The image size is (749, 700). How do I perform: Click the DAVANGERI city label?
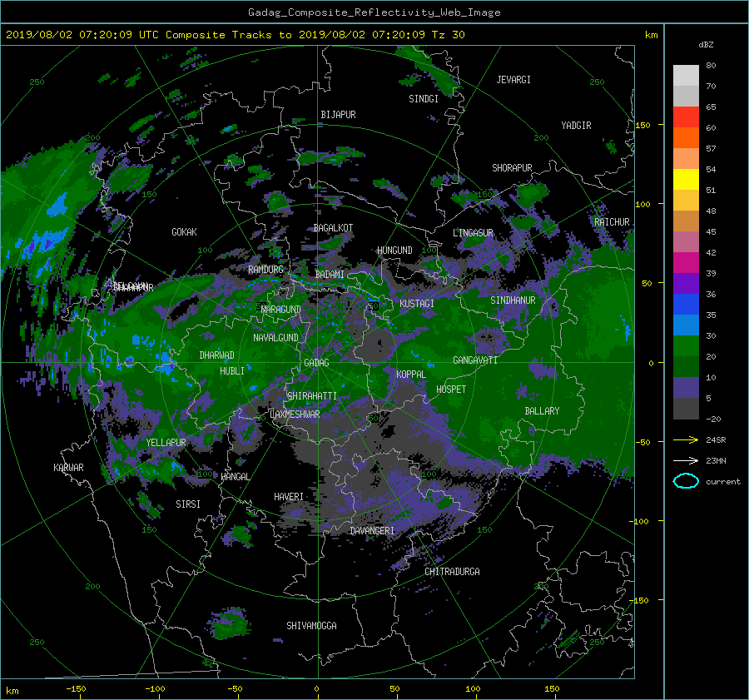(x=372, y=531)
